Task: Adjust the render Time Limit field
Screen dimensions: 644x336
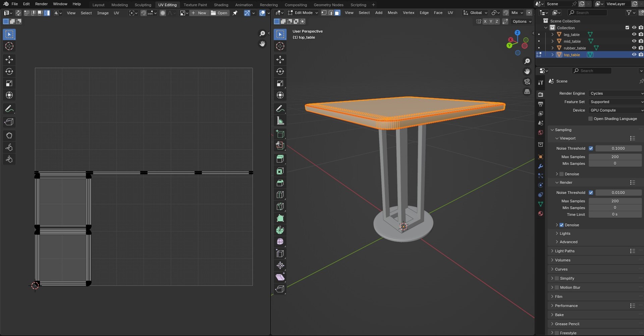Action: coord(615,214)
